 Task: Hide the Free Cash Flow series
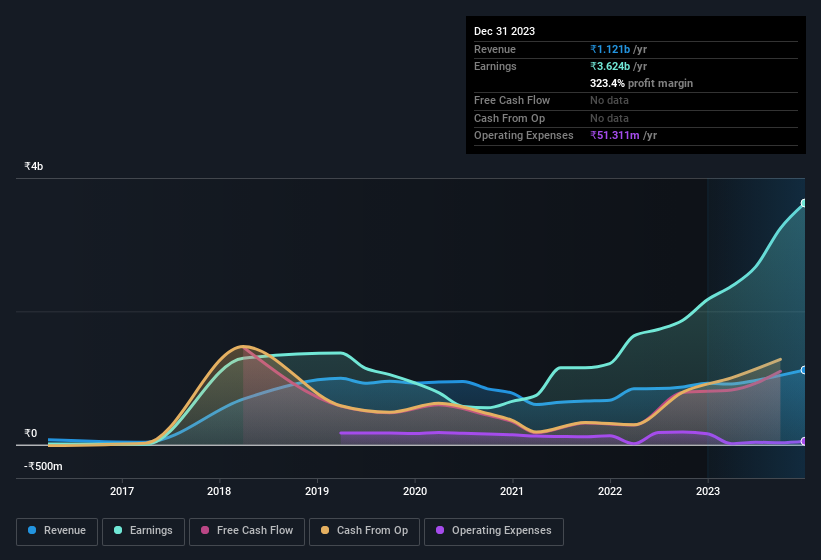246,531
